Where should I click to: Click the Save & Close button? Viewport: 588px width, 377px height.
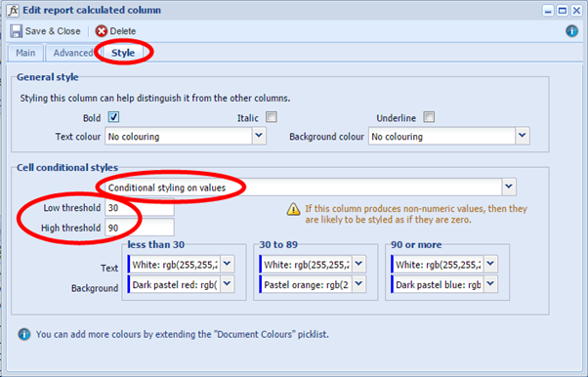(x=45, y=31)
